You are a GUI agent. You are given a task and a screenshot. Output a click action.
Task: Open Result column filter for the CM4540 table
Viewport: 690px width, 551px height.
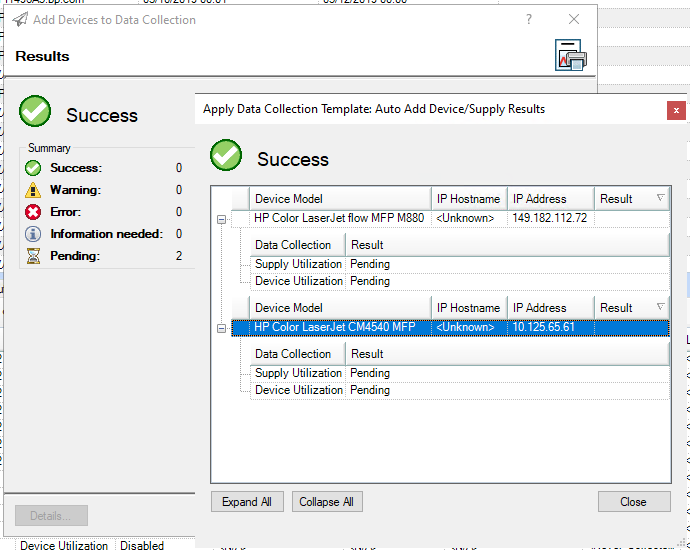pyautogui.click(x=661, y=307)
